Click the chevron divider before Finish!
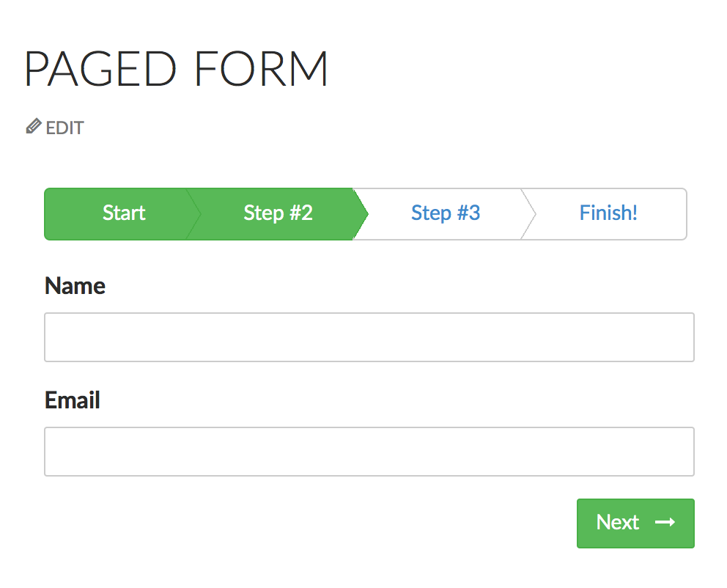This screenshot has width=727, height=588. pyautogui.click(x=529, y=213)
